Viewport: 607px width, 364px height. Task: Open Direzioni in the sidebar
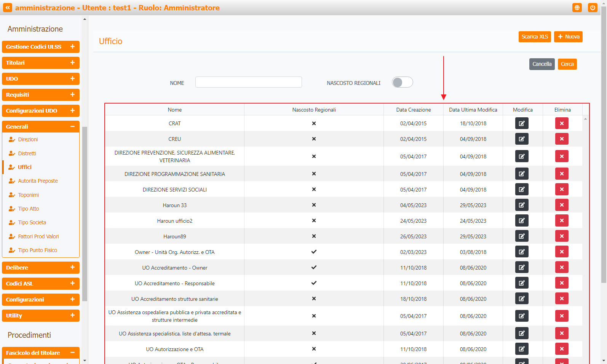tap(28, 139)
